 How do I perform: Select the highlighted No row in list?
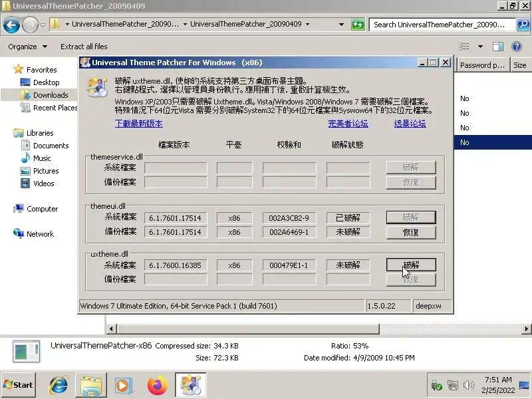pos(493,142)
